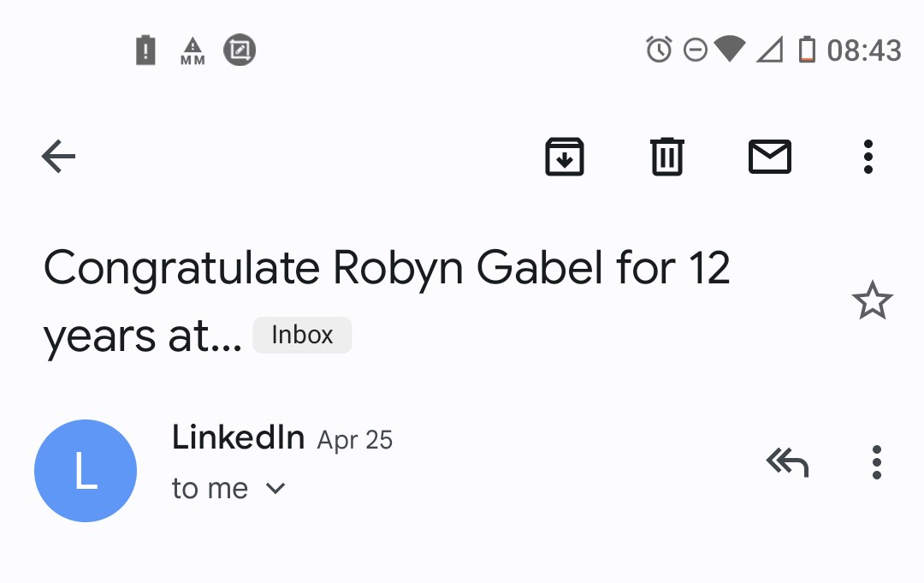The image size is (924, 583).
Task: Star the Congratulate Robyn Gabel email
Action: pyautogui.click(x=872, y=301)
